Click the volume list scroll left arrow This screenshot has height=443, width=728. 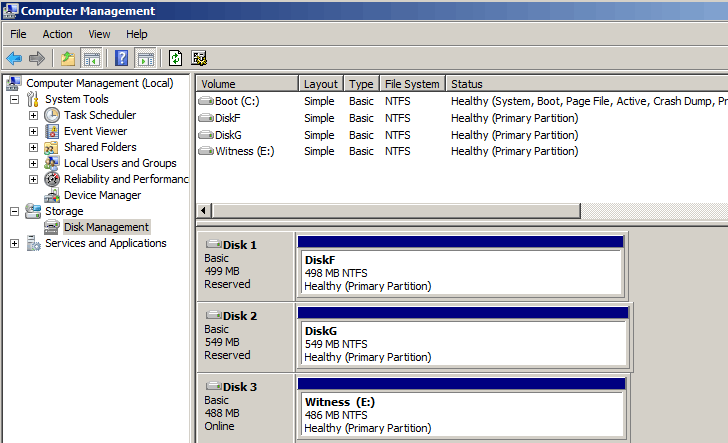(x=203, y=210)
